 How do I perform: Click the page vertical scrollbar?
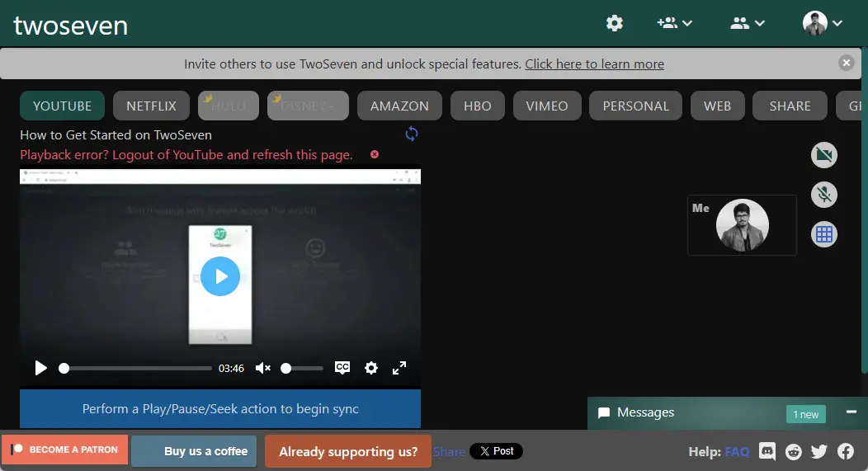pyautogui.click(x=865, y=210)
